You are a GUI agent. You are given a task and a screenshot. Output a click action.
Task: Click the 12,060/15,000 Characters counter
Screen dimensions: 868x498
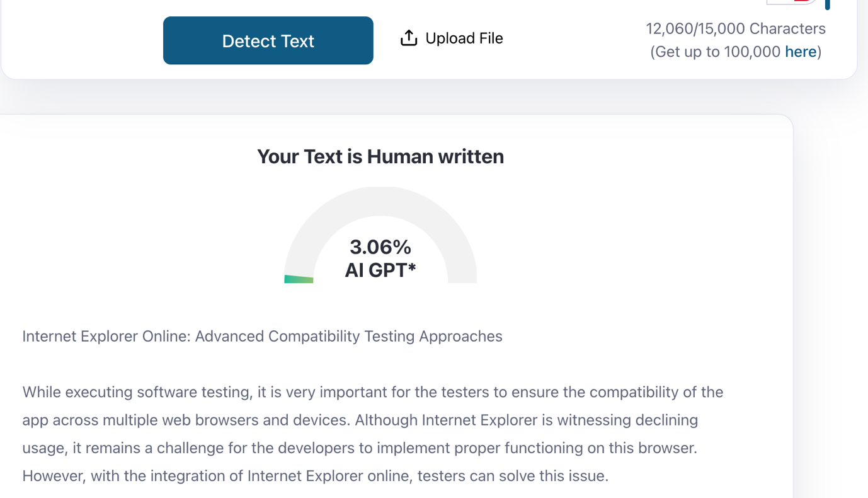click(736, 28)
